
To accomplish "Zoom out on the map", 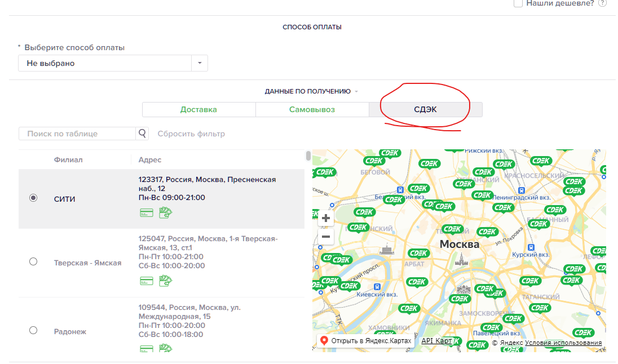I will pyautogui.click(x=326, y=237).
